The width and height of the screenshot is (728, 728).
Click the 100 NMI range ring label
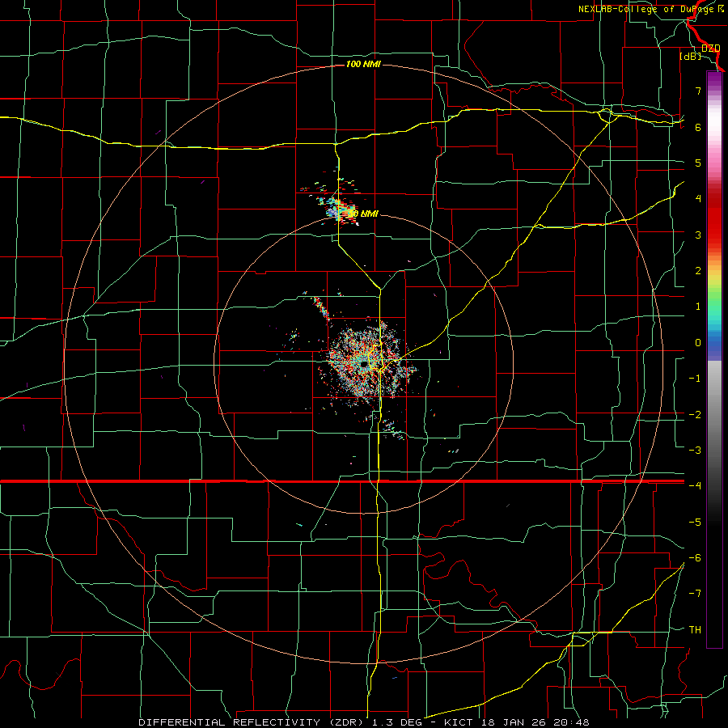363,64
